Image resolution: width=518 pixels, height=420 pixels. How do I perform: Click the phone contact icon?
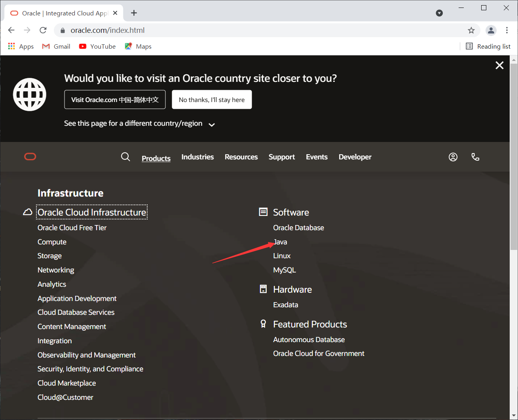tap(475, 157)
